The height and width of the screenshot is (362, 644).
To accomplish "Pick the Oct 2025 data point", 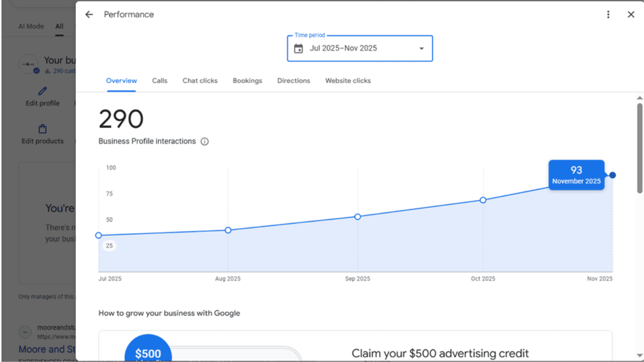I will coord(483,200).
